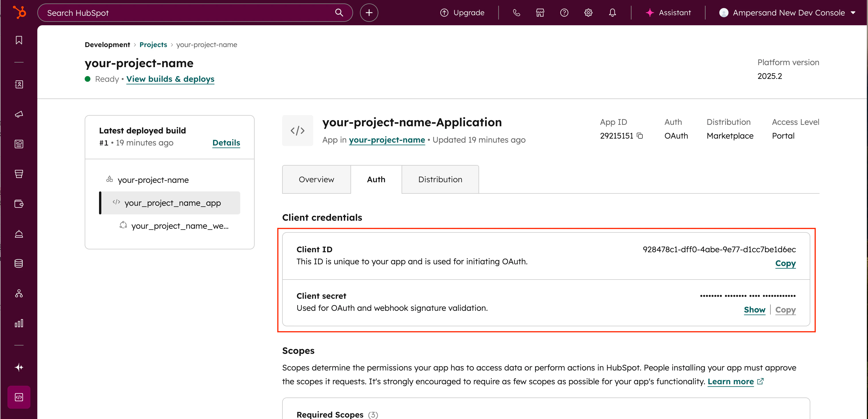Open the marketplace storefront icon
868x419 pixels.
tap(540, 13)
